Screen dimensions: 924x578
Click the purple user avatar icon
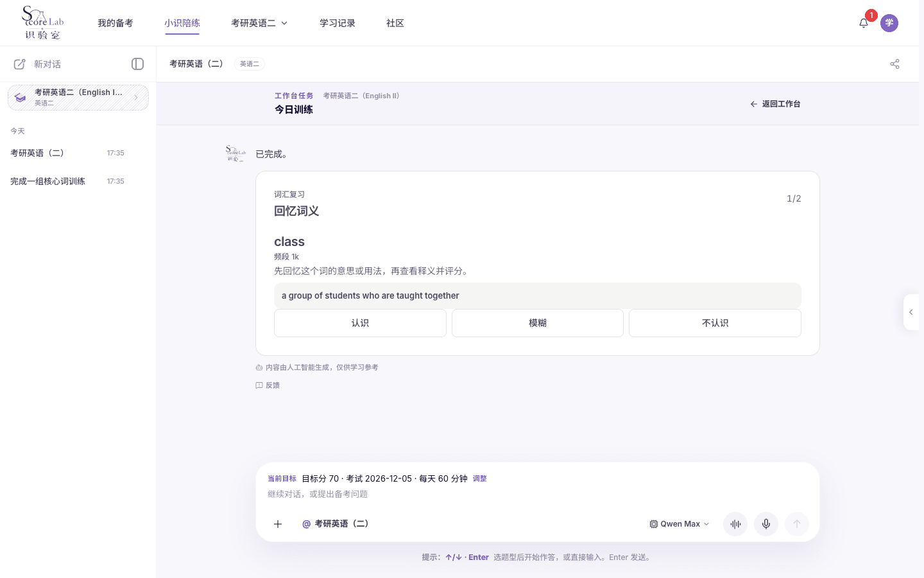(x=889, y=23)
